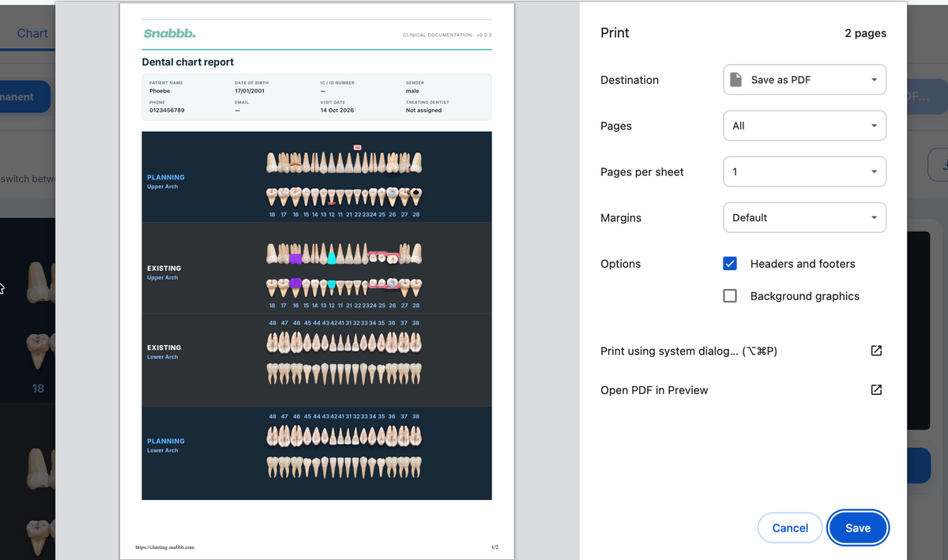Click the PLANNING Lower Arch label

tap(165, 445)
